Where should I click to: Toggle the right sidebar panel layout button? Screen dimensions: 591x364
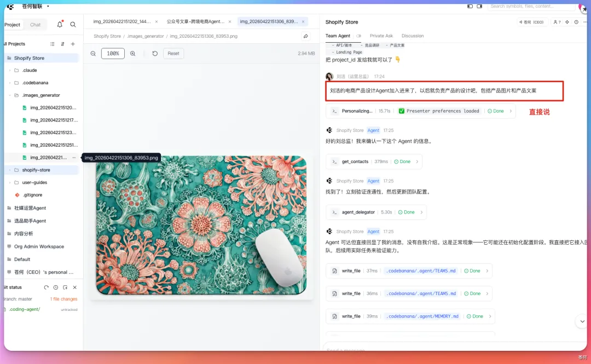480,7
